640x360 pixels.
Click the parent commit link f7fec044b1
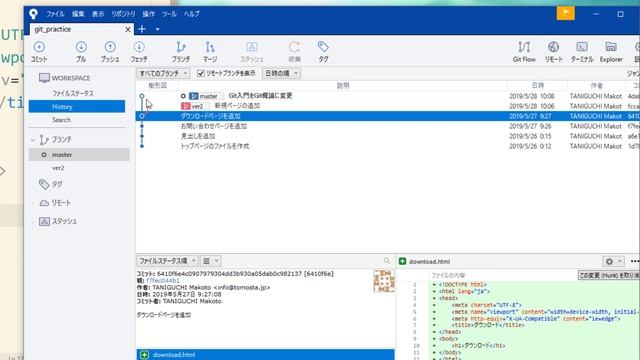coord(162,280)
